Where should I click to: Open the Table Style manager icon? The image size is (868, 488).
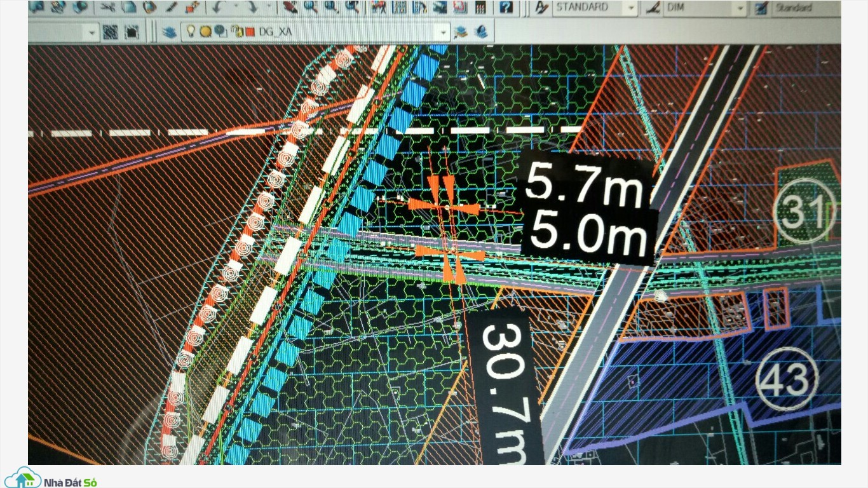(x=761, y=8)
